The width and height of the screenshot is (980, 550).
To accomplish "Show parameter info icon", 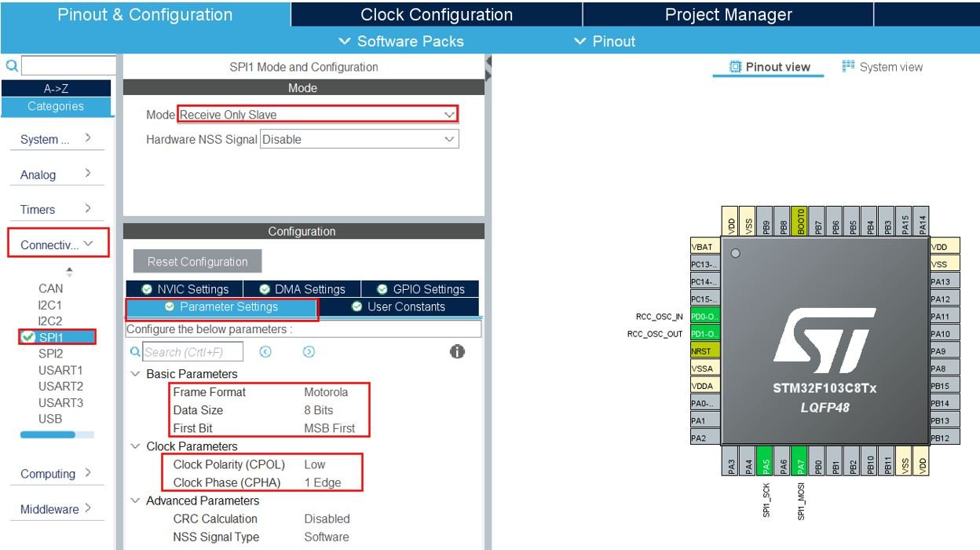I will coord(457,352).
